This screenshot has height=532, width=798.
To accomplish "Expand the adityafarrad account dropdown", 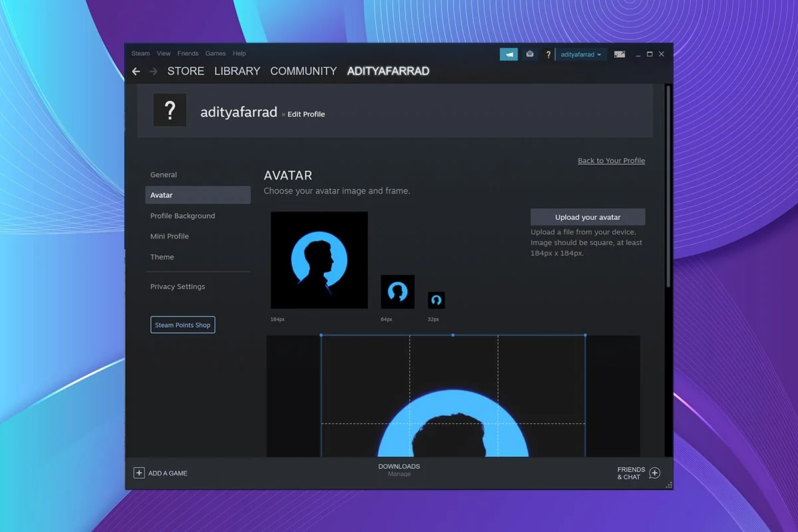I will [581, 55].
